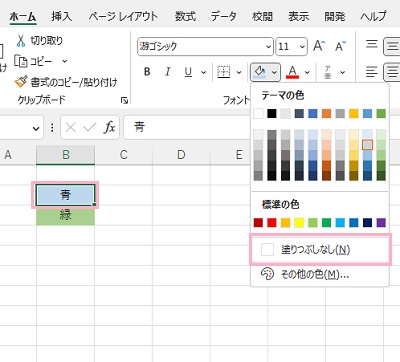Click the align left icon
The image size is (400, 362).
pos(372,72)
